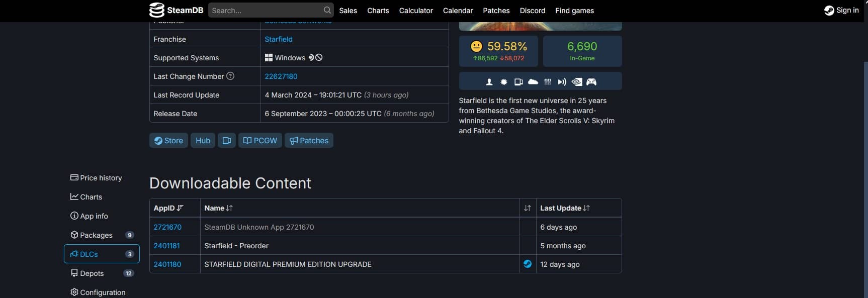Open the SteamDB home logo
Screen dimensions: 868x298
176,10
